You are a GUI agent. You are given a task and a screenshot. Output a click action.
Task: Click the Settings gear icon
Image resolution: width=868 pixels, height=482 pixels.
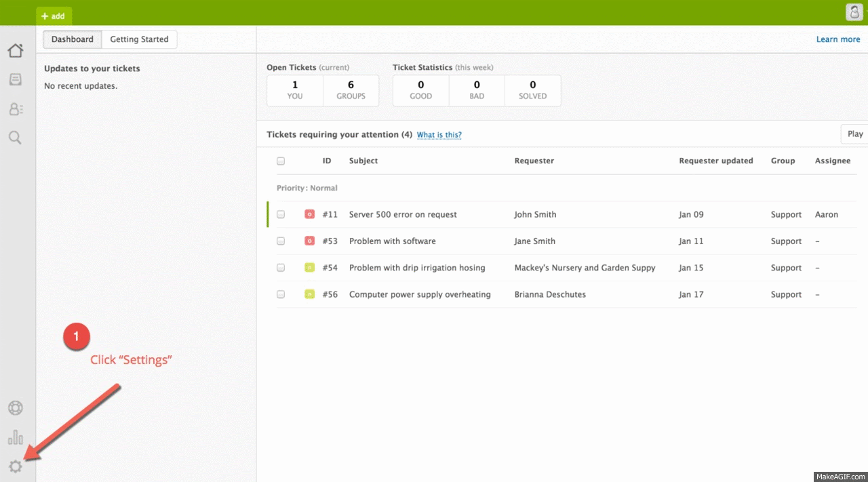tap(15, 466)
